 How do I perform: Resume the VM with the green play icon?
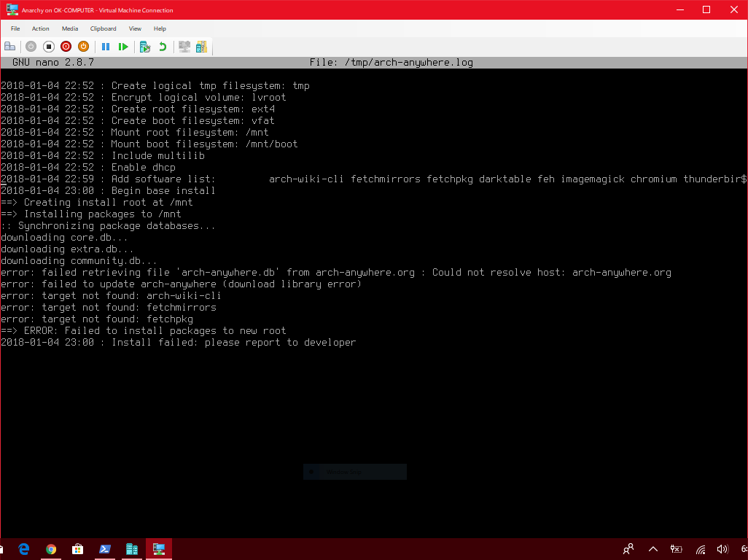tap(123, 46)
